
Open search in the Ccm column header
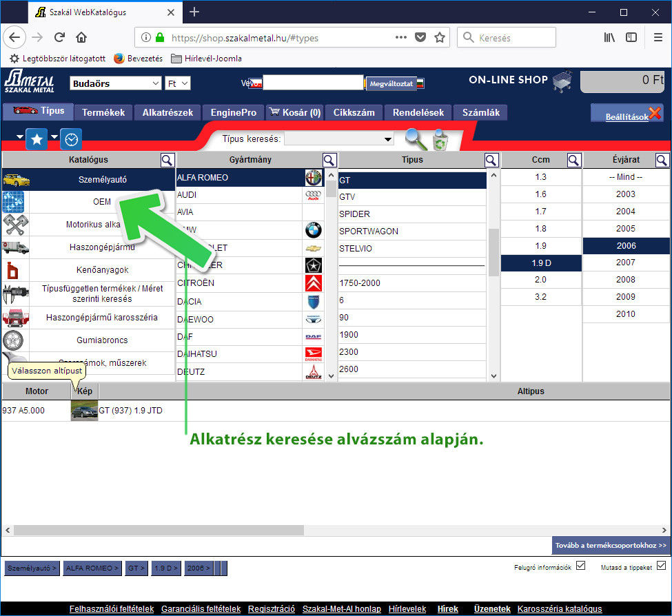click(x=573, y=161)
